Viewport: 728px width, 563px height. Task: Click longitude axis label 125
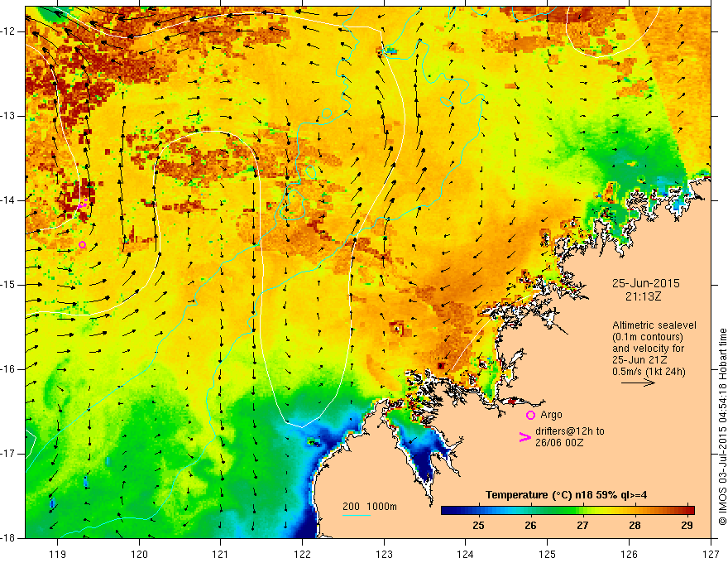click(x=548, y=555)
